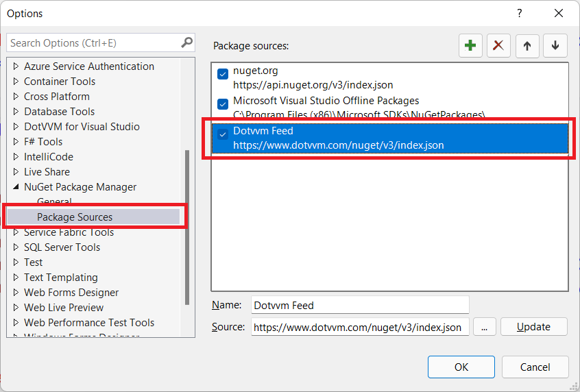Viewport: 580px width, 392px height.
Task: Select Web Forms Designer category
Action: pyautogui.click(x=71, y=293)
